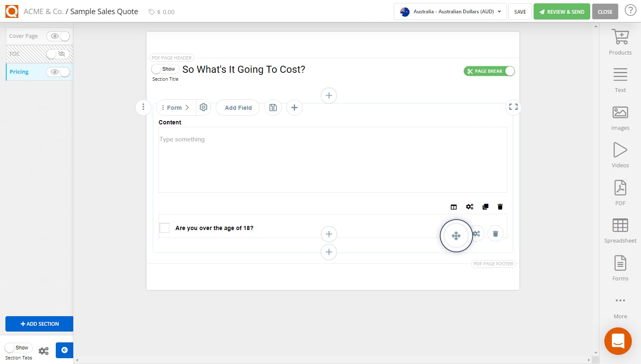Viewport: 641px width, 364px height.
Task: Add a Spreadsheet element
Action: tap(620, 230)
